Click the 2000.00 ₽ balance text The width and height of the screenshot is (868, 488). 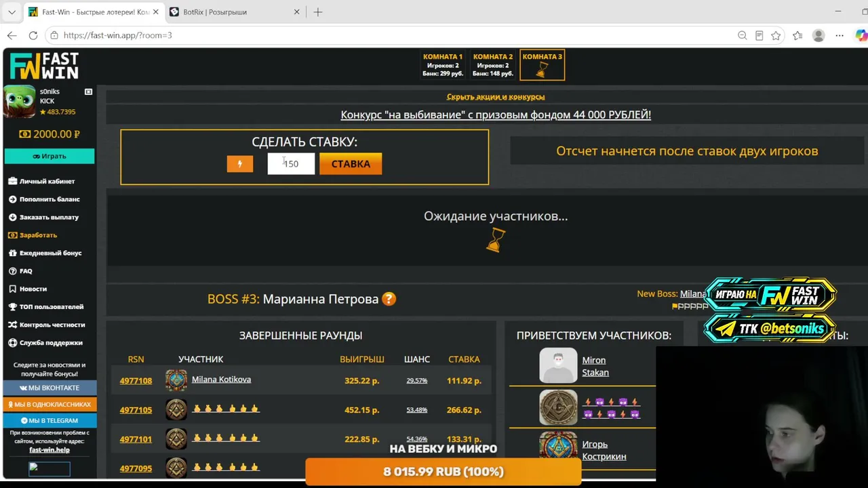[56, 134]
